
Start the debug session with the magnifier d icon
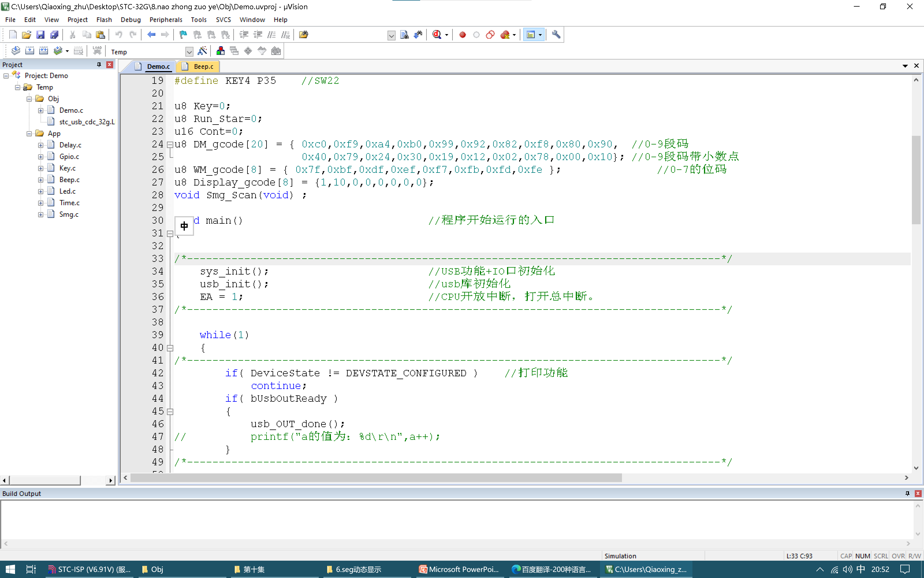coord(437,35)
